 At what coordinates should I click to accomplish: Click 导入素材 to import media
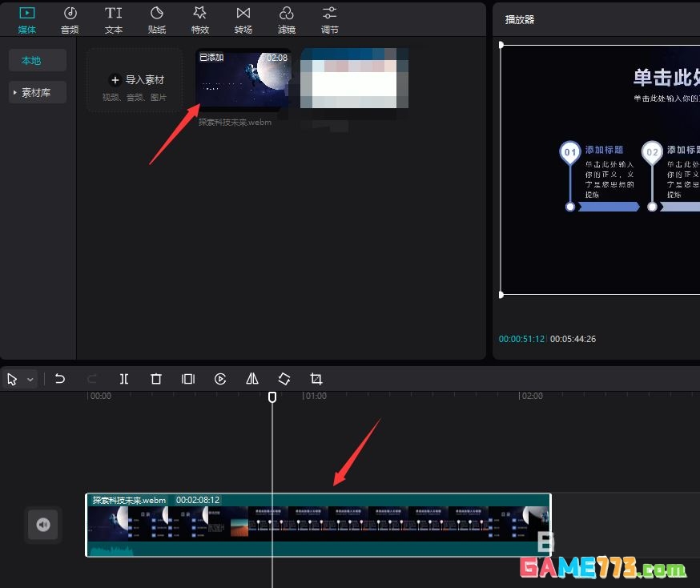pos(135,80)
